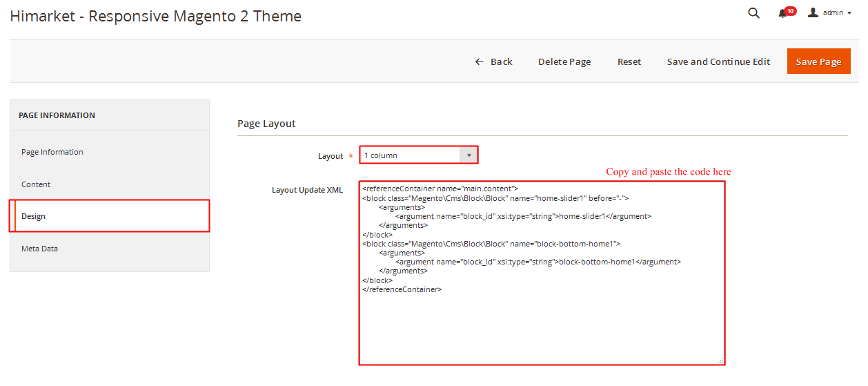This screenshot has width=868, height=386.
Task: Open the Content tab
Action: (36, 184)
